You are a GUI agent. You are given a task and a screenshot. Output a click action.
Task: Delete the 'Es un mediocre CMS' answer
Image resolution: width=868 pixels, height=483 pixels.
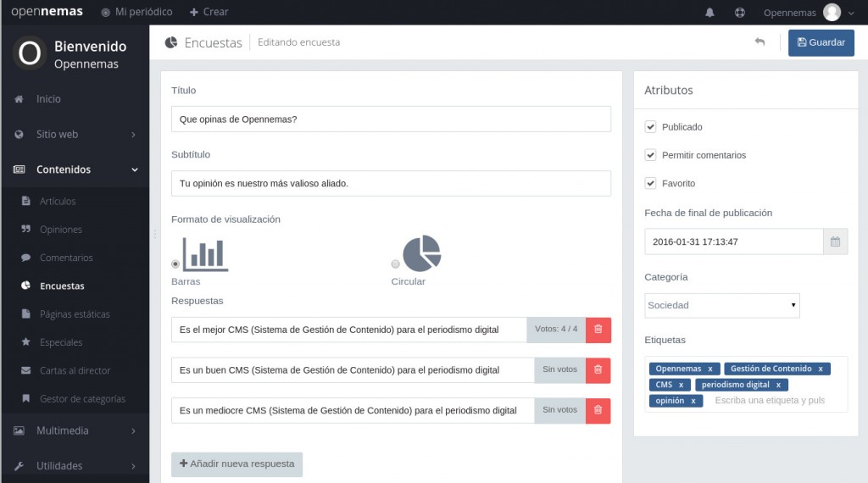pos(598,410)
